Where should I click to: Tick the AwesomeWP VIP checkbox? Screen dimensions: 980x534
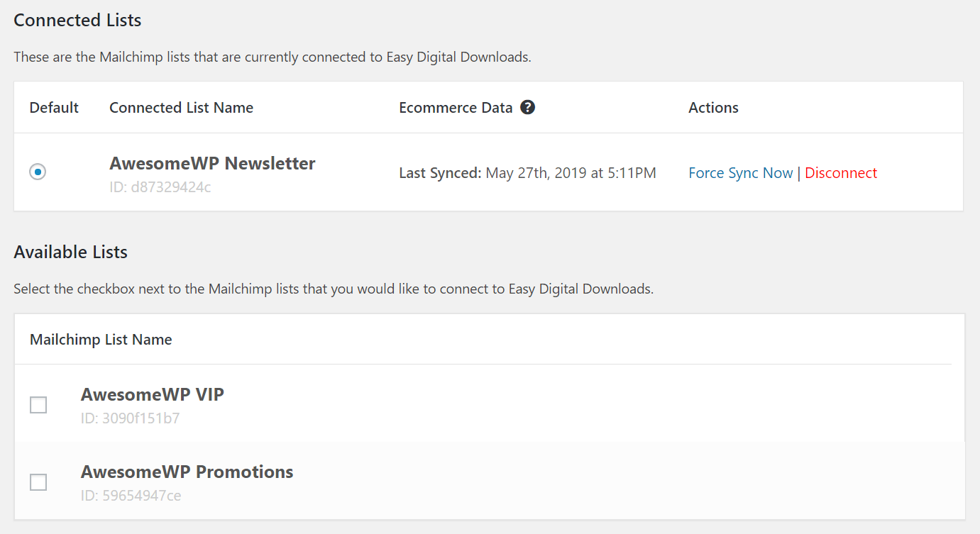pyautogui.click(x=38, y=405)
